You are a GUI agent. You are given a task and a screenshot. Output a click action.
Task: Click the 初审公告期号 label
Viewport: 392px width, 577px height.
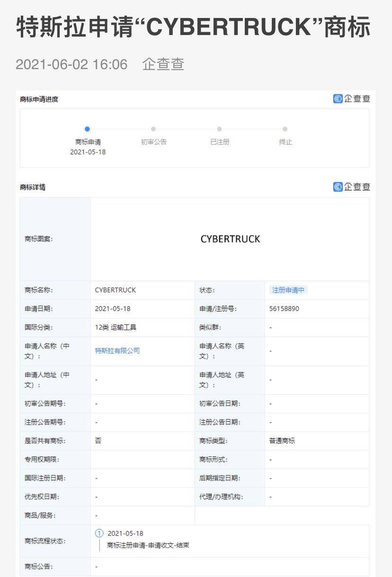pyautogui.click(x=45, y=404)
